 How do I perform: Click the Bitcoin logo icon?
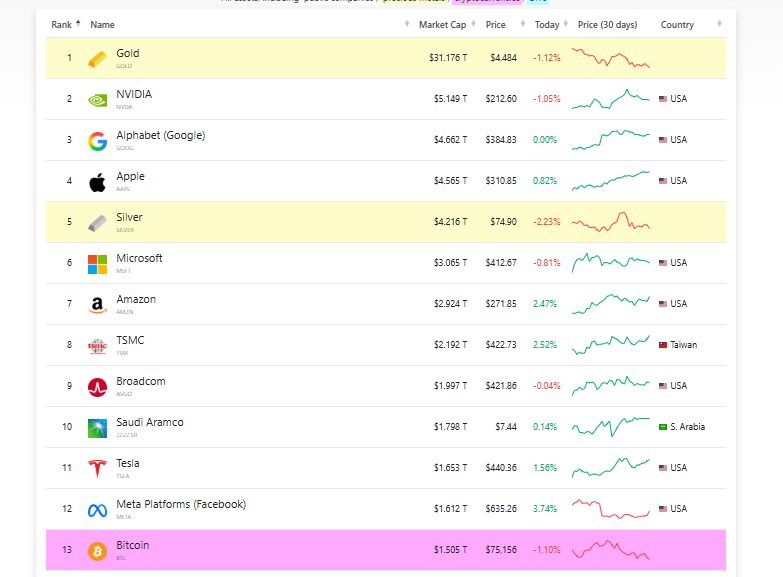(97, 551)
